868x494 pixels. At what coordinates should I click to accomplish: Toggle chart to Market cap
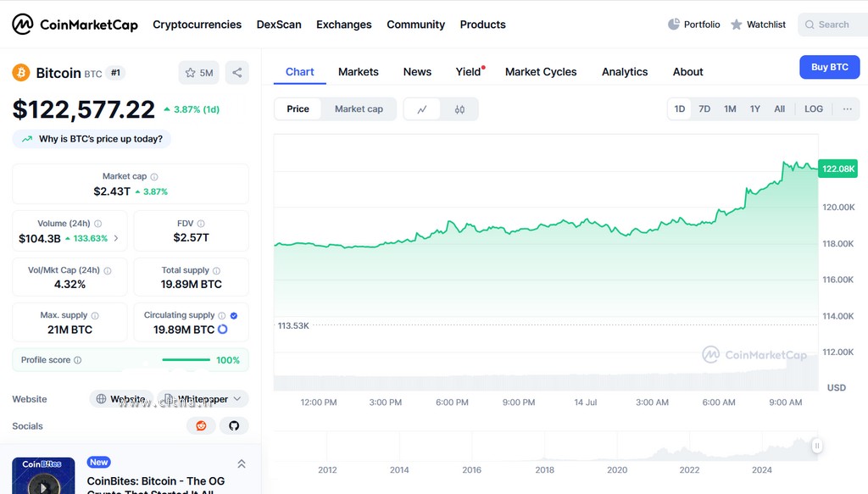point(359,109)
